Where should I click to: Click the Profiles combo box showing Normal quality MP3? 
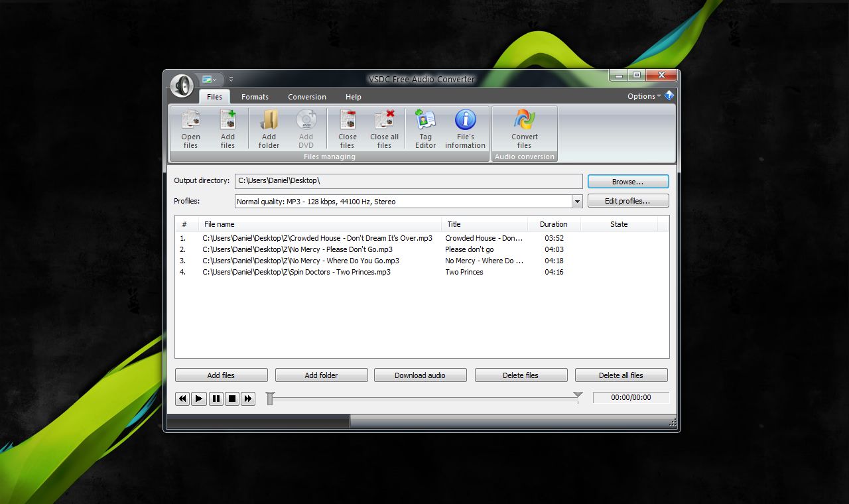click(409, 202)
